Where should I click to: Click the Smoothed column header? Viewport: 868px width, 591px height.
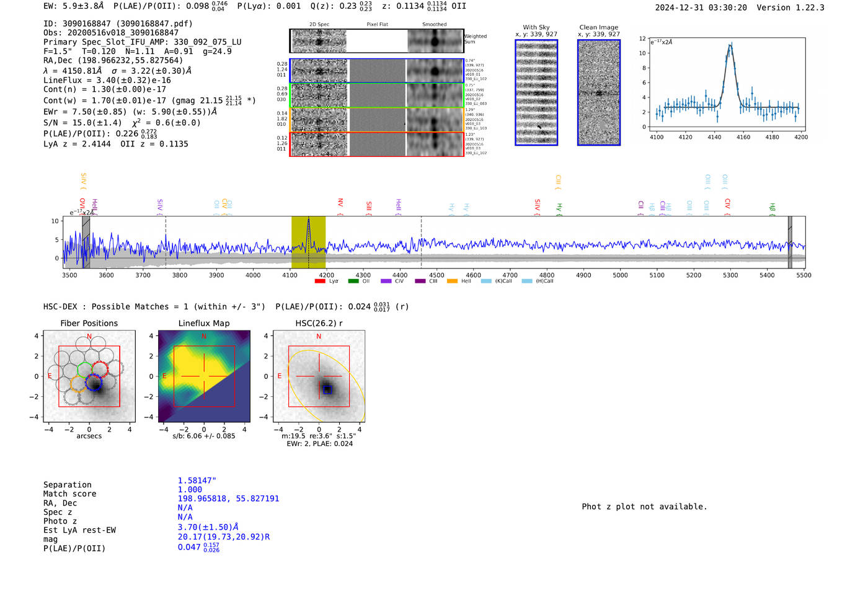(434, 25)
